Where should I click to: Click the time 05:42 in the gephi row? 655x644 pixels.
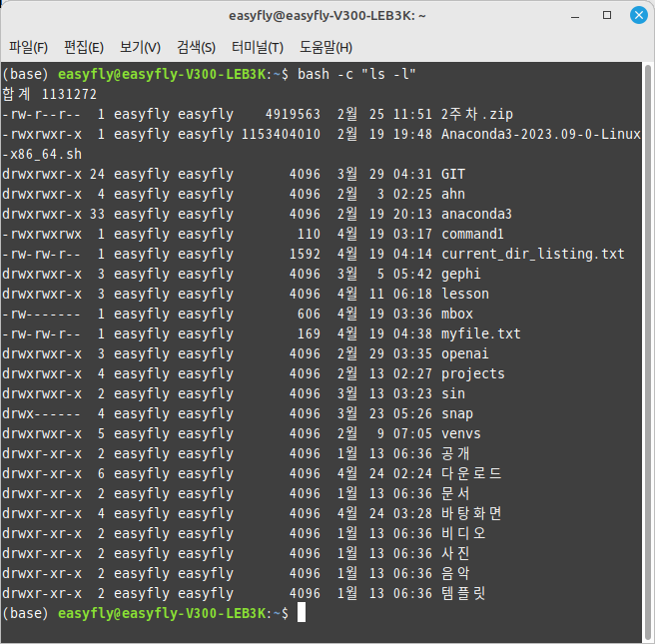tap(412, 274)
